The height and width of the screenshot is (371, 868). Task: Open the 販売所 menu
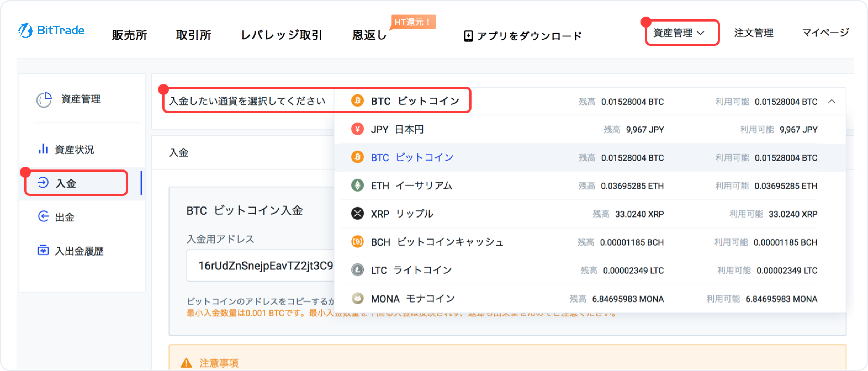pos(129,35)
